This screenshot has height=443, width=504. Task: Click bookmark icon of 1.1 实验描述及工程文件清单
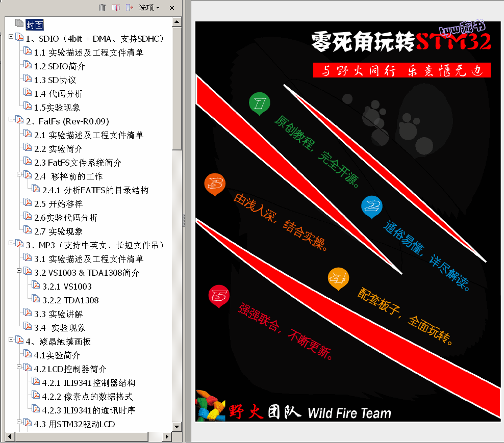click(x=28, y=51)
